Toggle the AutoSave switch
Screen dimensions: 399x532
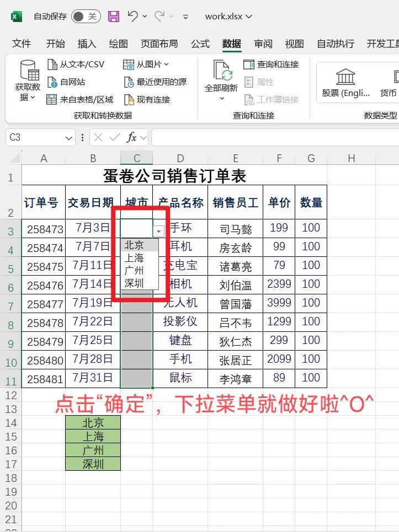pyautogui.click(x=86, y=17)
